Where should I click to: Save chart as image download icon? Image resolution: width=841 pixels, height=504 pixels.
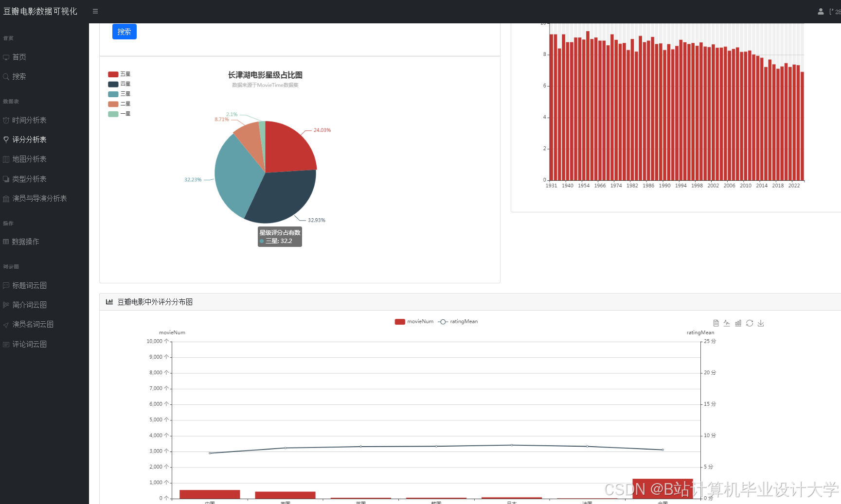click(761, 323)
